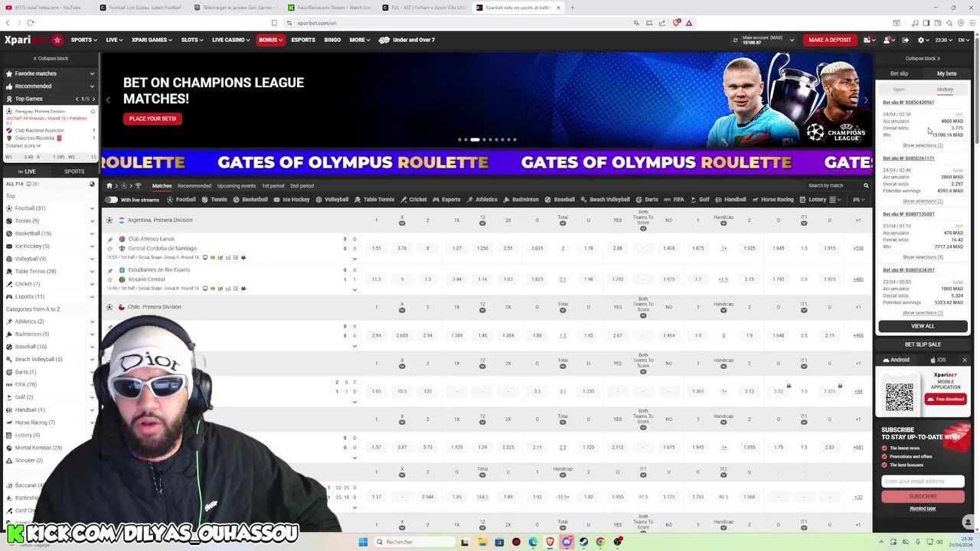Go to BINGO section
This screenshot has height=551, width=980.
coord(332,40)
